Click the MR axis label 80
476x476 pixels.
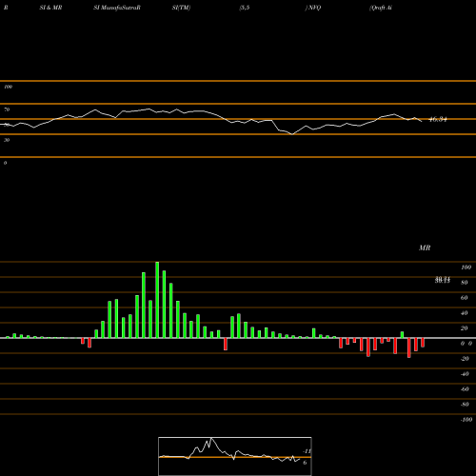pyautogui.click(x=465, y=283)
